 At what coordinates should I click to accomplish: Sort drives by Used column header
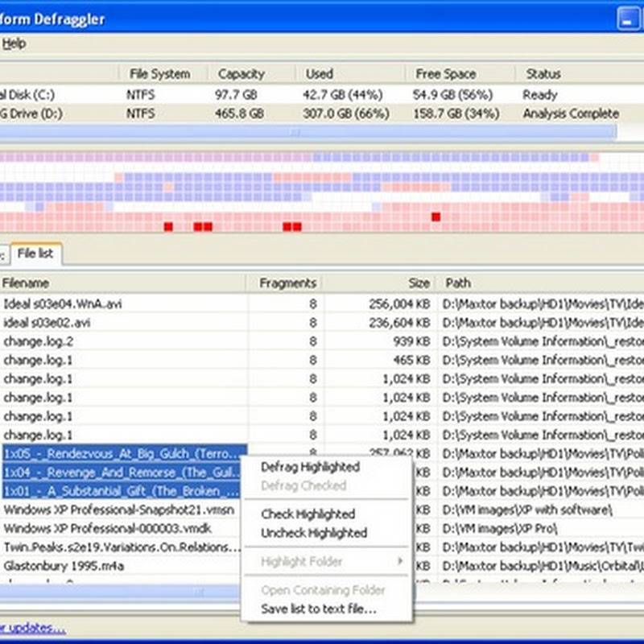coord(319,74)
